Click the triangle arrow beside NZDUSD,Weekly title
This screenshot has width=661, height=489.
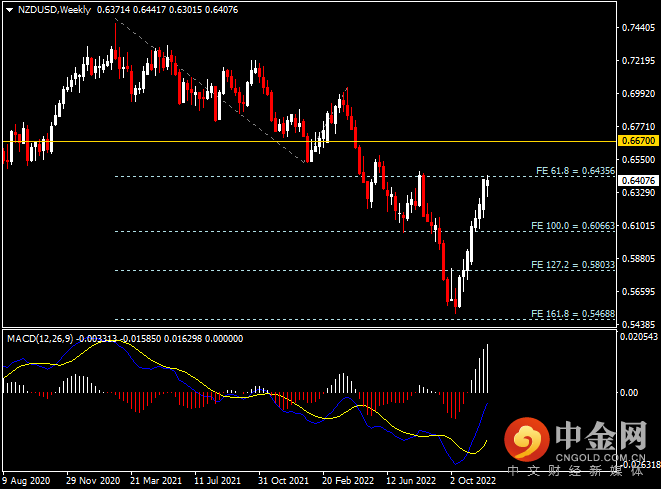(10, 10)
